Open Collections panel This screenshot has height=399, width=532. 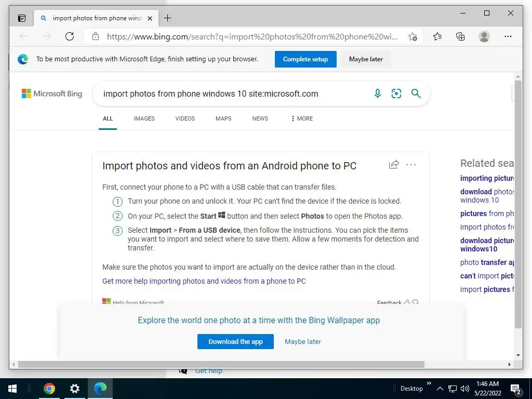[460, 36]
